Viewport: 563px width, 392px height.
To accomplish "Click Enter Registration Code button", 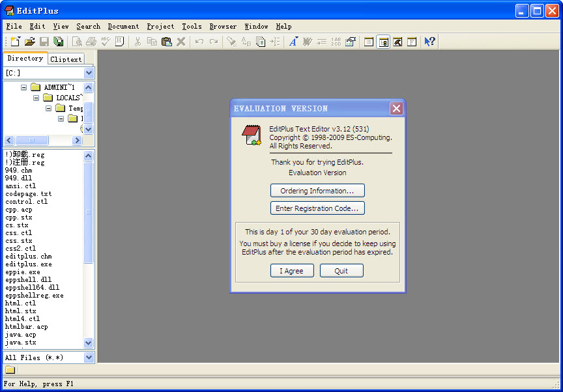I will coord(317,208).
